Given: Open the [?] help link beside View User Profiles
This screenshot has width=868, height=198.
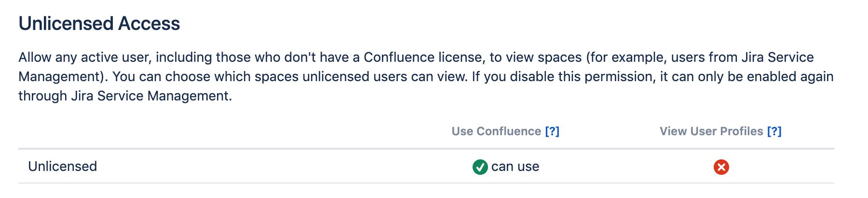Looking at the screenshot, I should coord(774,131).
